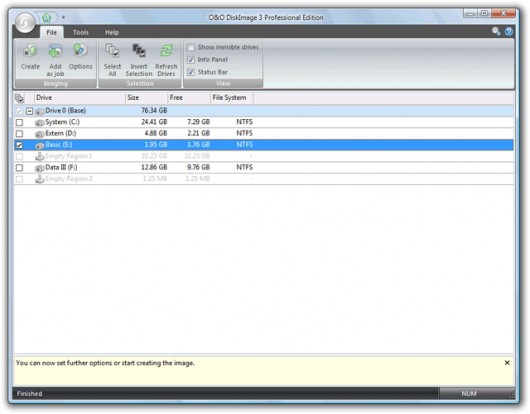The image size is (530, 414).
Task: Click the Invert Selection icon
Action: pos(139,51)
